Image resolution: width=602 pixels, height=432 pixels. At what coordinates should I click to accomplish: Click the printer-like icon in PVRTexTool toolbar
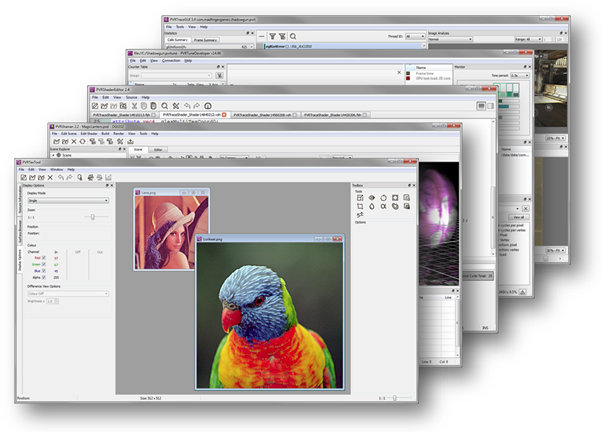coord(90,177)
